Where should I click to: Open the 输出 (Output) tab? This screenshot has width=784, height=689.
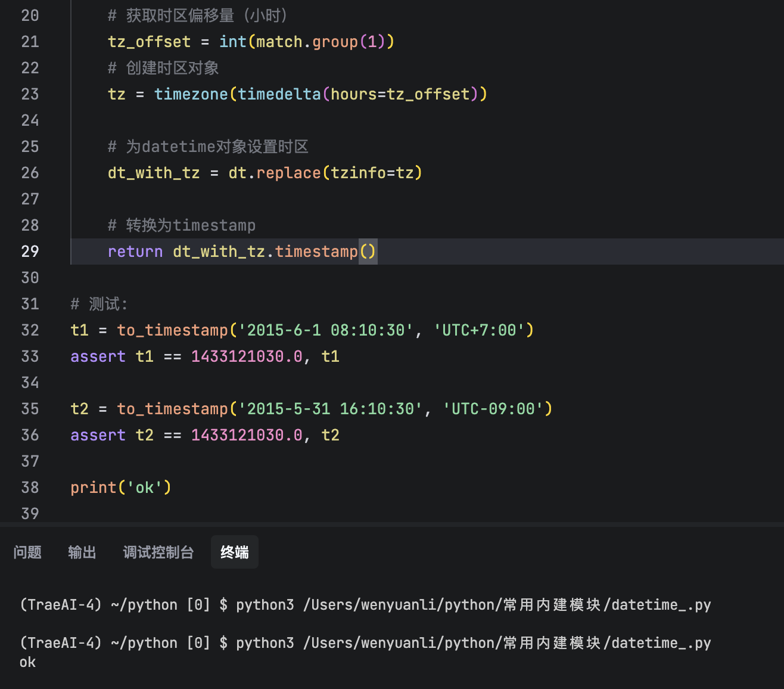tap(82, 552)
